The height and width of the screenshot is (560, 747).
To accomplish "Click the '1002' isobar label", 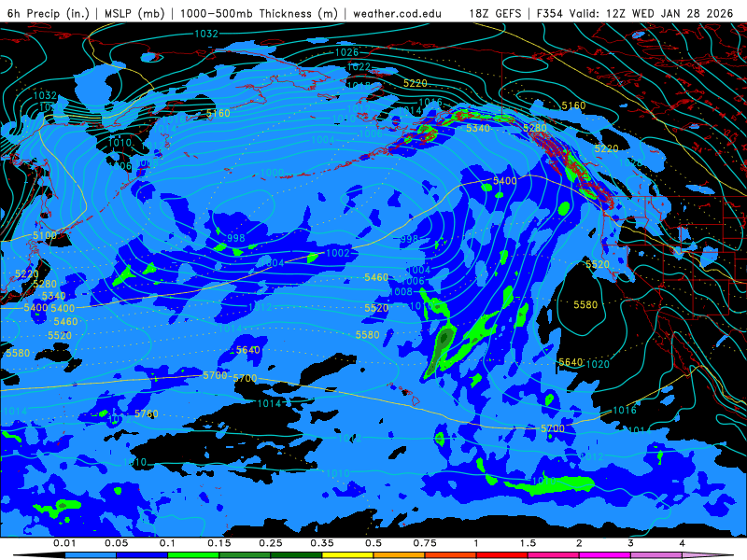I will pos(338,253).
